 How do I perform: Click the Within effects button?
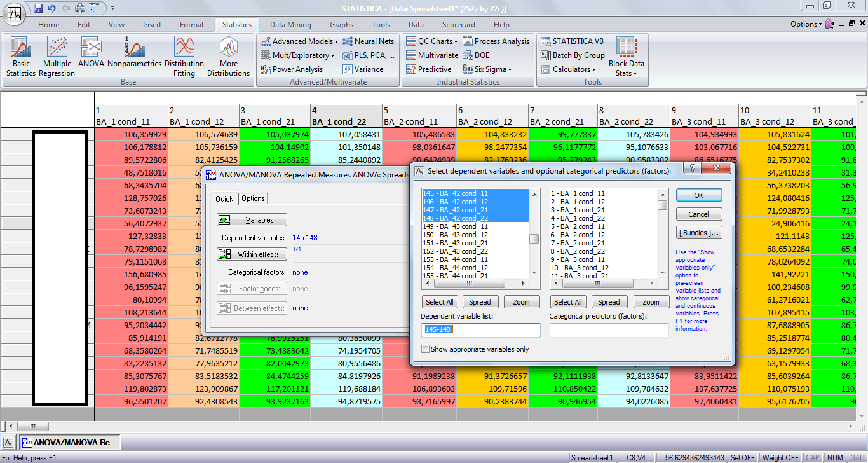tap(252, 254)
